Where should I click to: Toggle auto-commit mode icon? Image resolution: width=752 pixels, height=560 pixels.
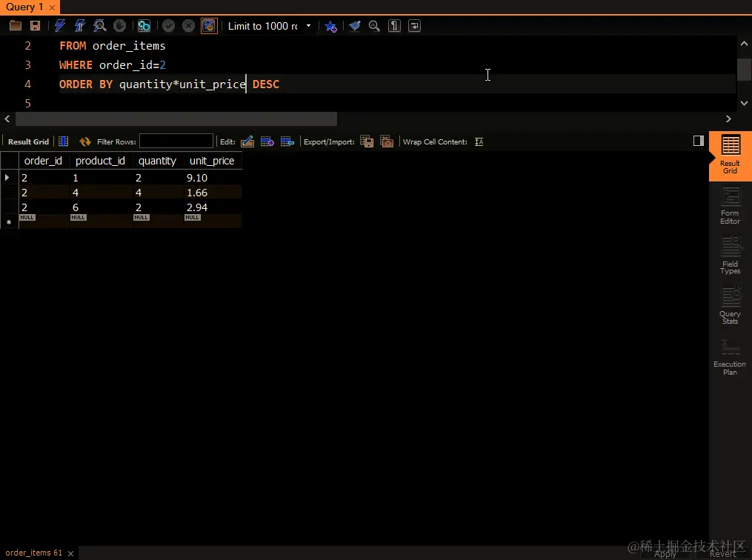(x=209, y=26)
